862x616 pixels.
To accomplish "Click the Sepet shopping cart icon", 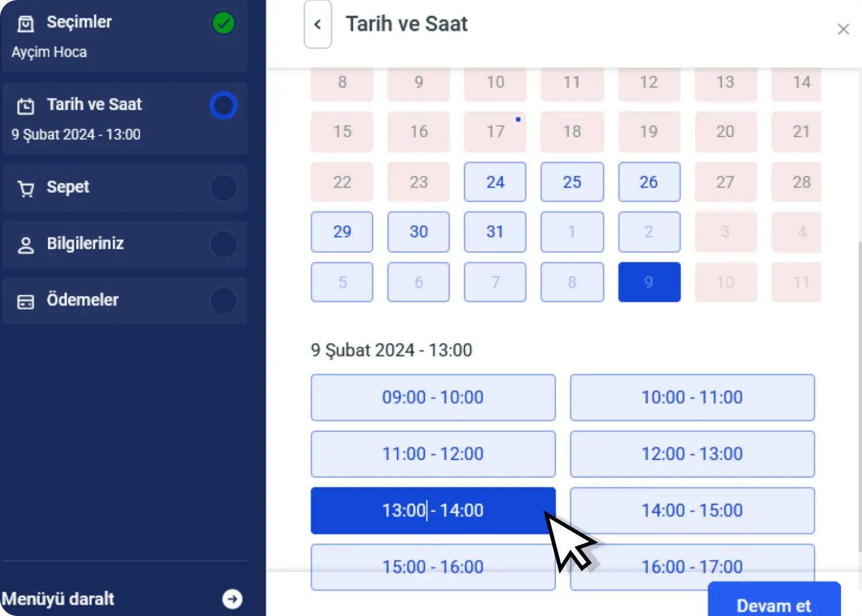I will pyautogui.click(x=26, y=188).
